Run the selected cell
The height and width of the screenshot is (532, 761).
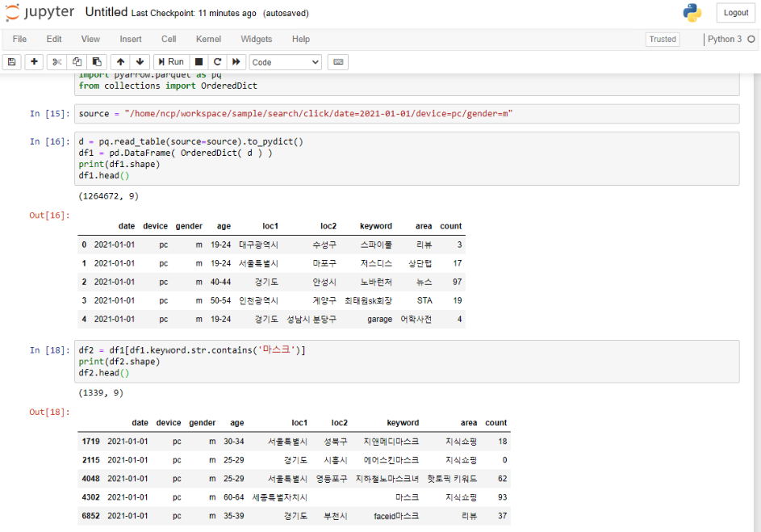pos(171,62)
